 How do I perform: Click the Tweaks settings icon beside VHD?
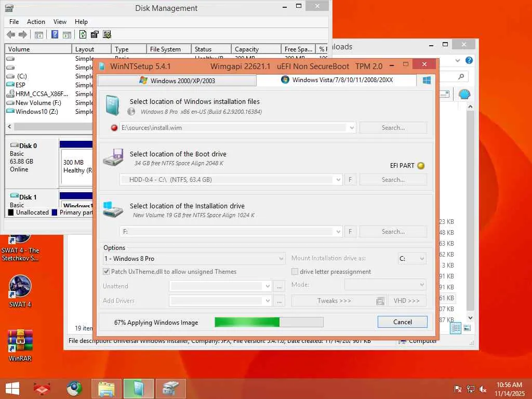tap(380, 301)
